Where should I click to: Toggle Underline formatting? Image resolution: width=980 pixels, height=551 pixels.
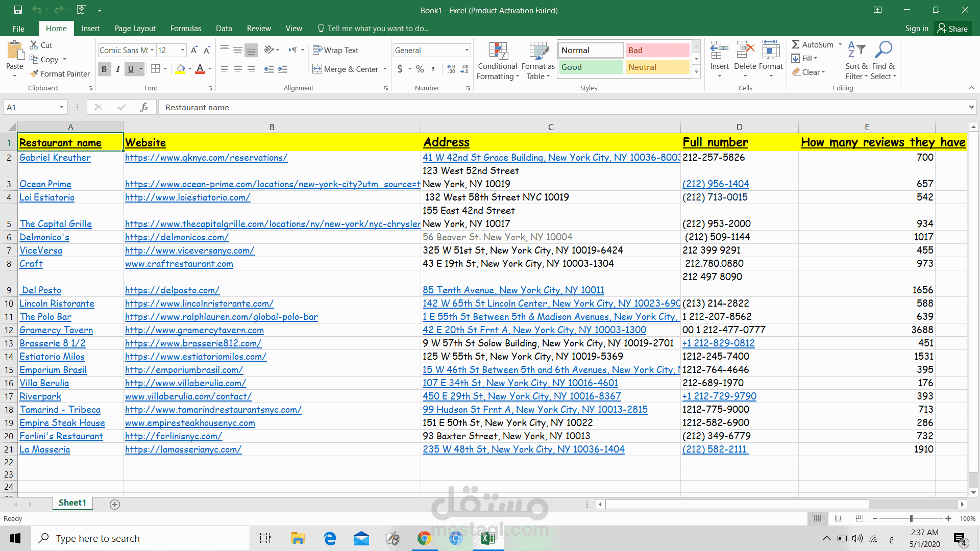[x=131, y=68]
